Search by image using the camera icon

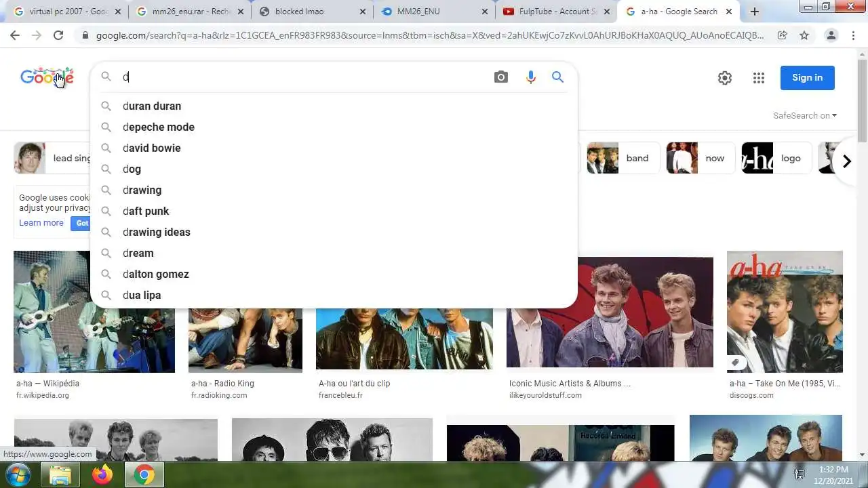coord(500,77)
